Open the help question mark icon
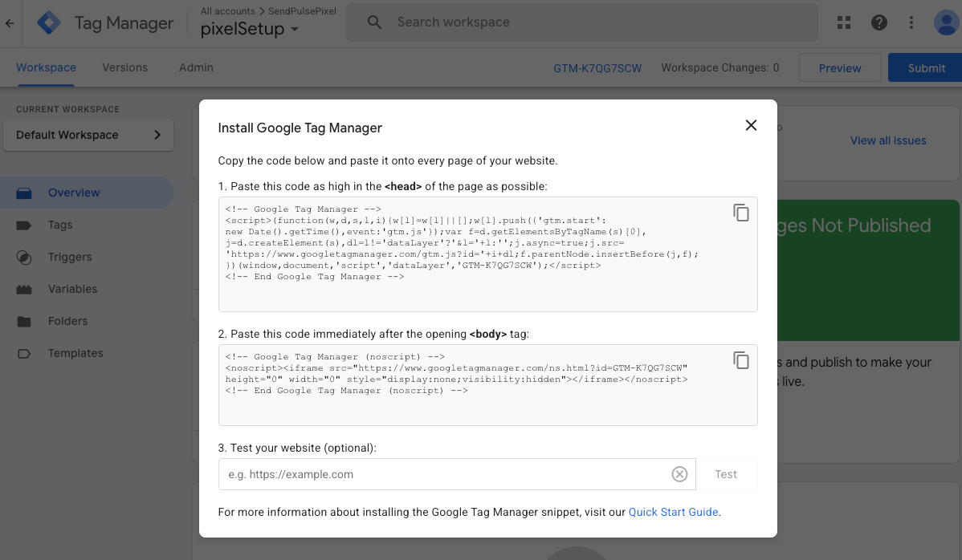Screen dimensions: 962x560 pos(879,22)
